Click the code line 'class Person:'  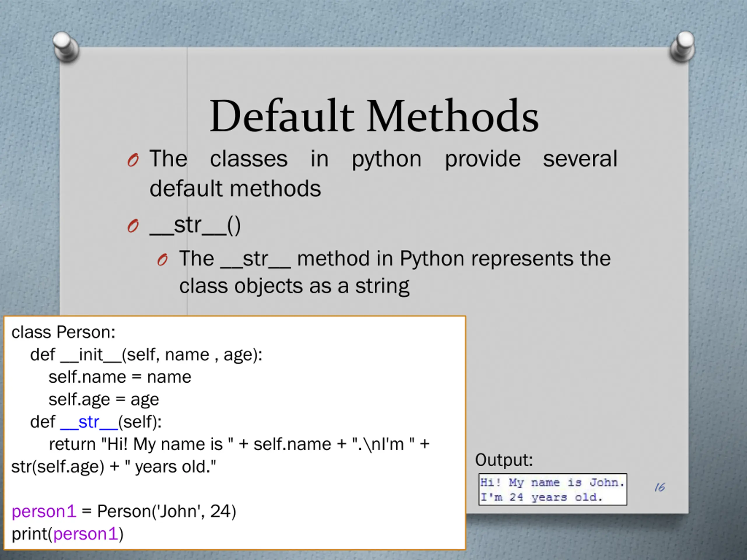pyautogui.click(x=64, y=332)
